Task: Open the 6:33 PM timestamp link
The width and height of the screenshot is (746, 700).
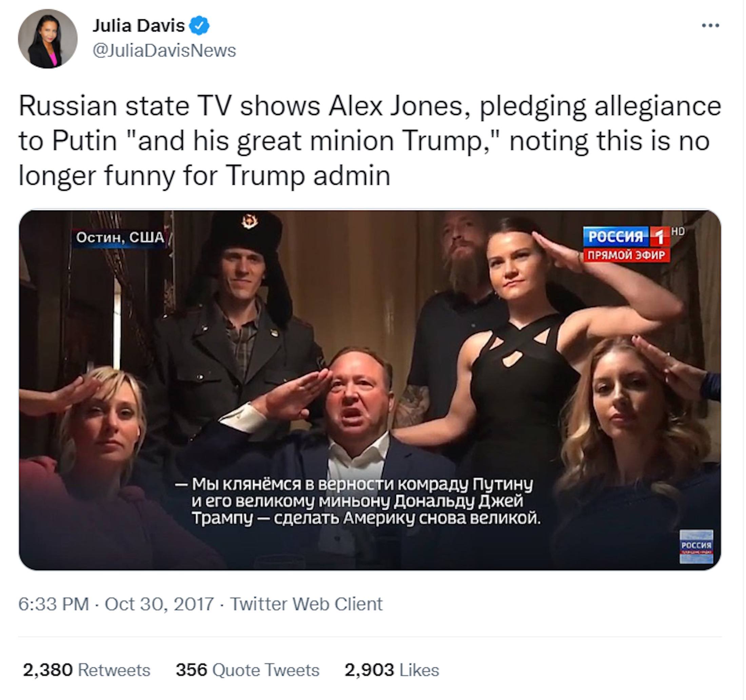Action: [54, 604]
